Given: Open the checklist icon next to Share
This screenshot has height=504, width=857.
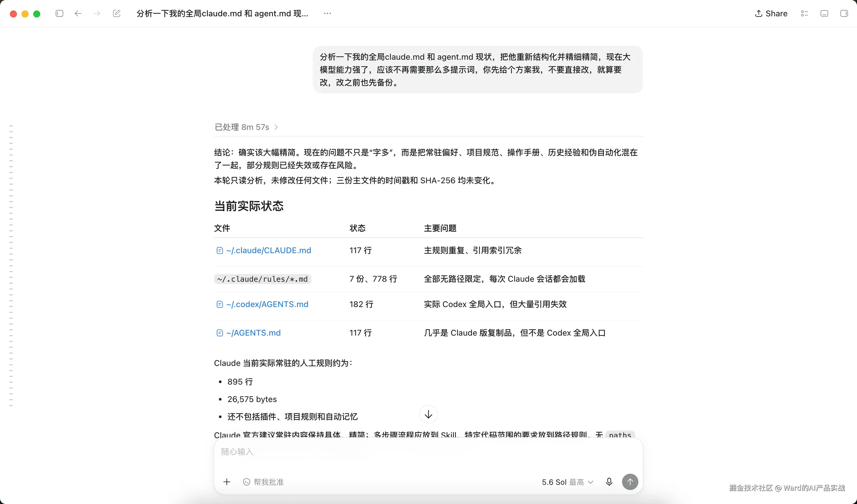Looking at the screenshot, I should tap(804, 14).
